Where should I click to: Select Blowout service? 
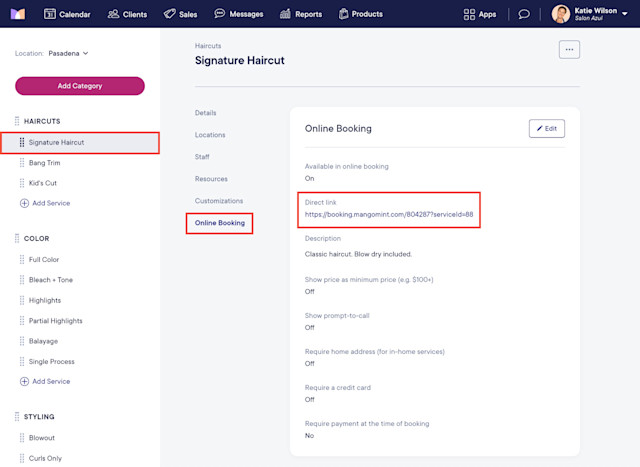pyautogui.click(x=42, y=438)
